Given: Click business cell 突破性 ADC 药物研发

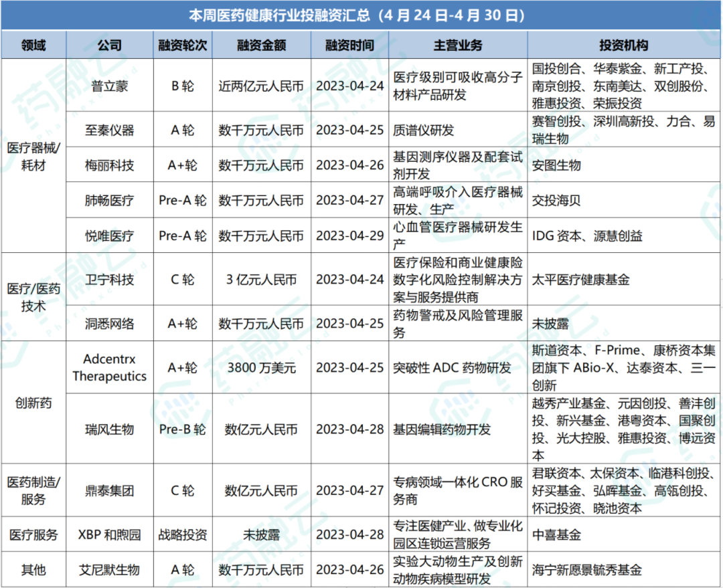Looking at the screenshot, I should coord(458,367).
